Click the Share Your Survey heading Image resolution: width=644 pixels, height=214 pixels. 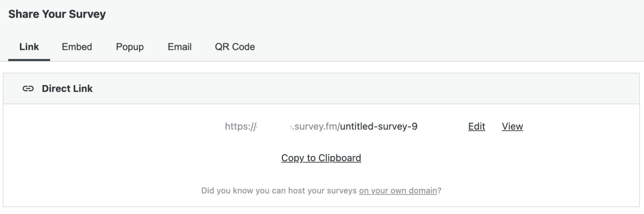click(x=57, y=14)
